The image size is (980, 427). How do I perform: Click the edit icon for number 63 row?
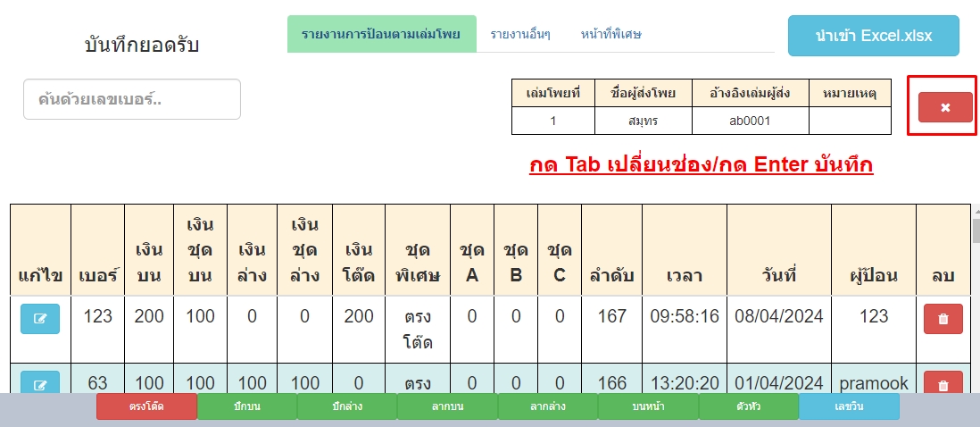(40, 384)
